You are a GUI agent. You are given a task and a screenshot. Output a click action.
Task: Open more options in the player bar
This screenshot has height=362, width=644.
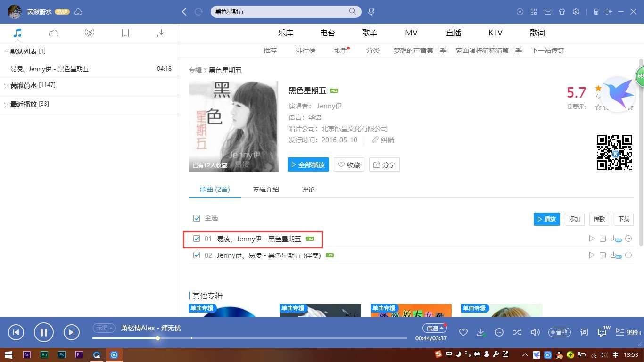[x=499, y=332]
